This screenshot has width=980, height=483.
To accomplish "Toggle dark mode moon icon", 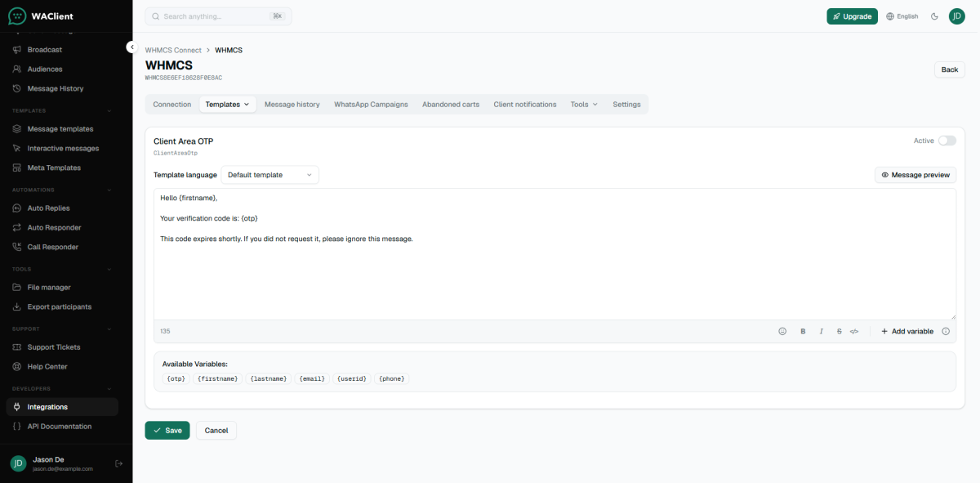I will (934, 16).
